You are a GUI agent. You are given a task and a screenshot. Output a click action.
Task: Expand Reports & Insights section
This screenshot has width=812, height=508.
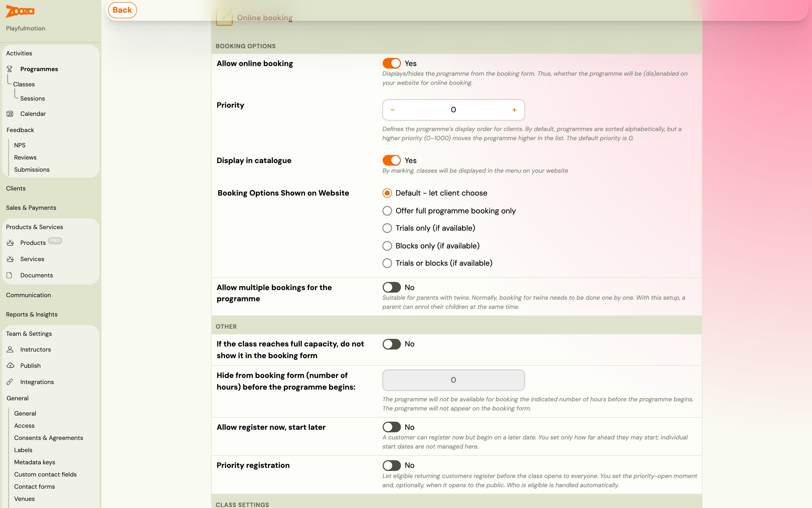point(32,314)
